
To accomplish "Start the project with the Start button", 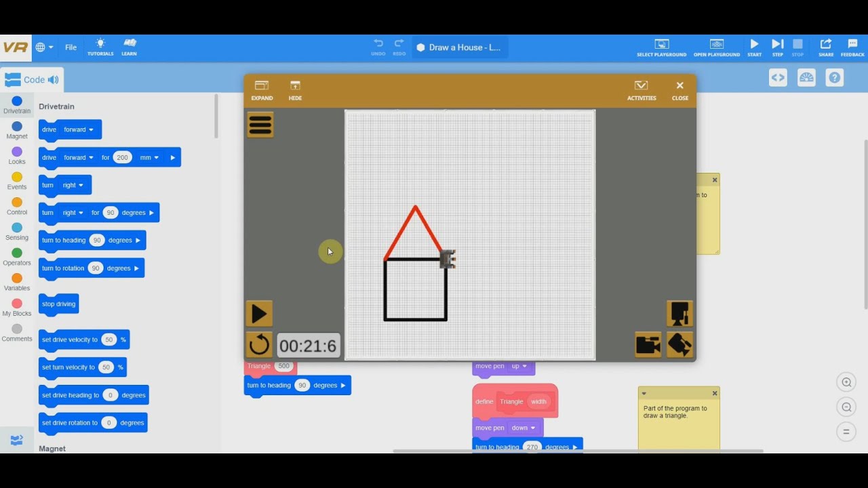I will [x=754, y=47].
